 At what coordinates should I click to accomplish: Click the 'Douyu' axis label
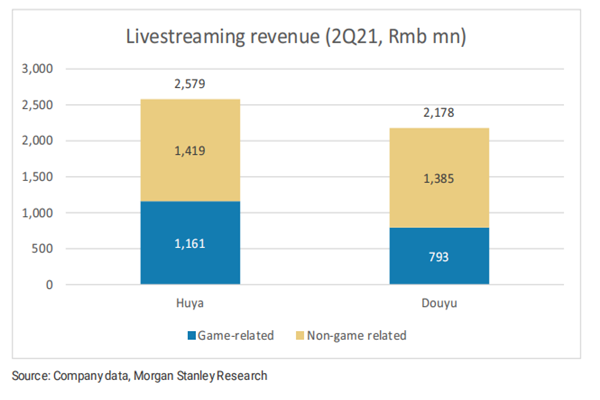tap(439, 303)
